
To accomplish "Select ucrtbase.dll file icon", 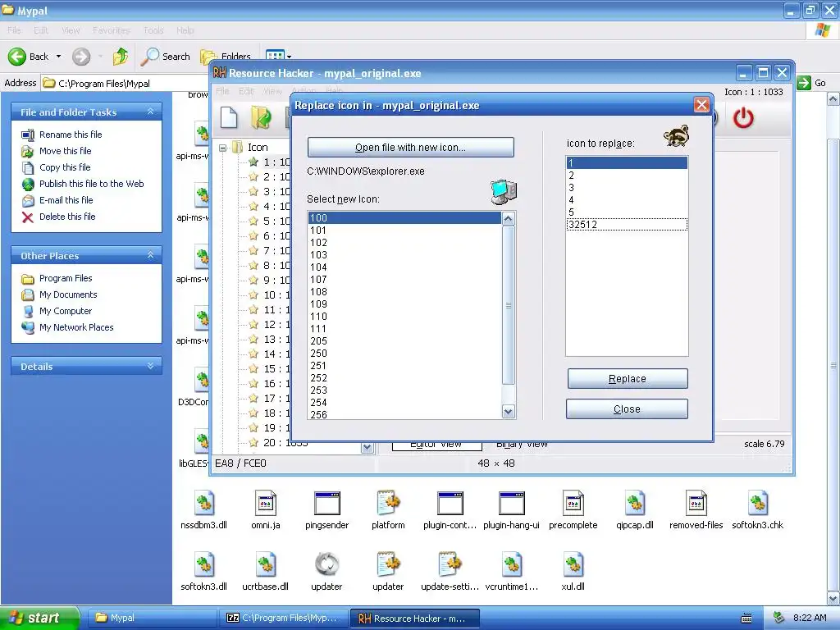I will [266, 564].
